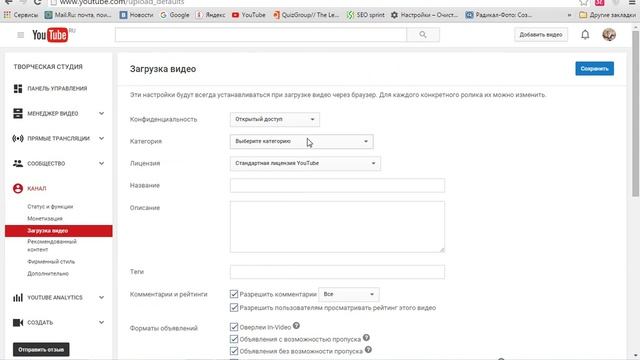Open the YouTube bookmark

tap(249, 15)
